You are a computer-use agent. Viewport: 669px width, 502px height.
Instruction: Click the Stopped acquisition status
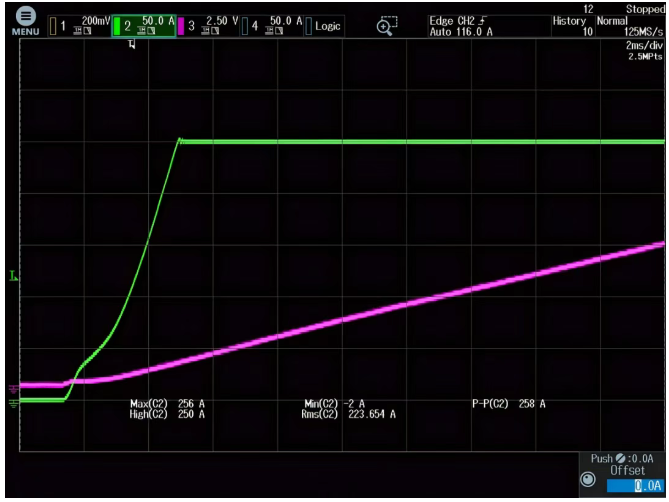pos(643,9)
